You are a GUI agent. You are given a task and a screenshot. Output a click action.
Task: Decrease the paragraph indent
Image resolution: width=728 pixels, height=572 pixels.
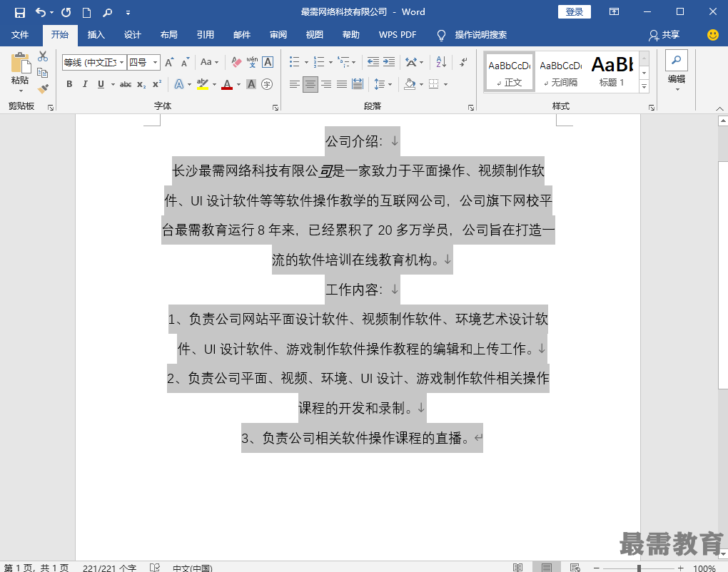point(373,62)
